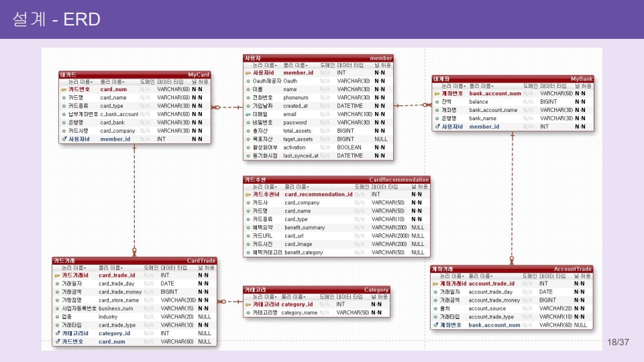This screenshot has width=644, height=362.
Task: Click card_type in MyCard table
Action: click(x=112, y=106)
